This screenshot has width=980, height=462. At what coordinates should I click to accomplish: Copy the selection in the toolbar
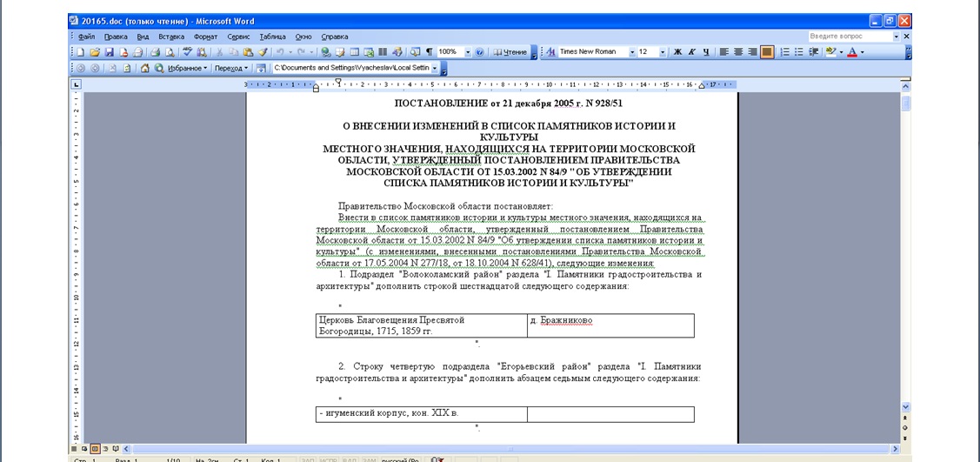click(x=234, y=52)
